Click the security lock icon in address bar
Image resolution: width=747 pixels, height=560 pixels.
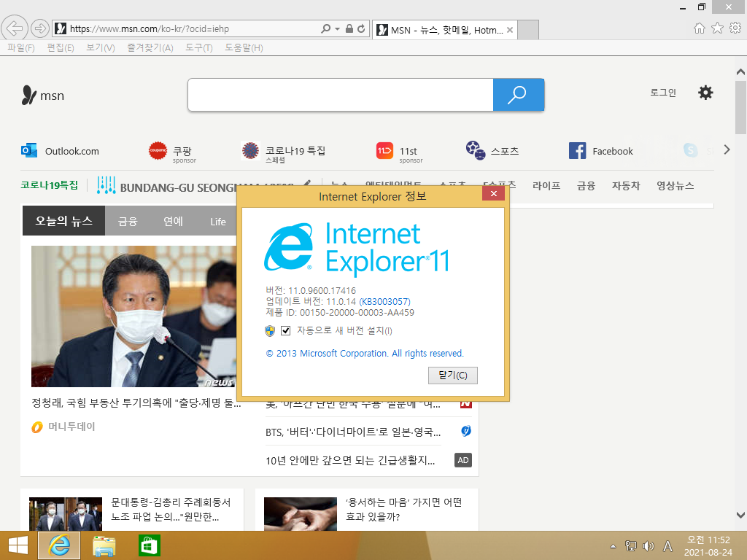(349, 28)
